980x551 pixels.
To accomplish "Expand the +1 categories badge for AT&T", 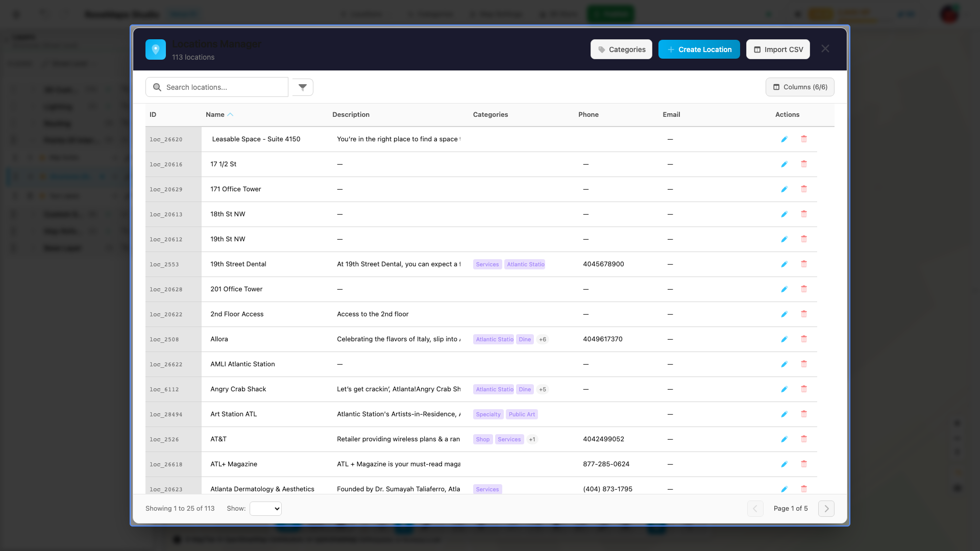I will point(532,439).
